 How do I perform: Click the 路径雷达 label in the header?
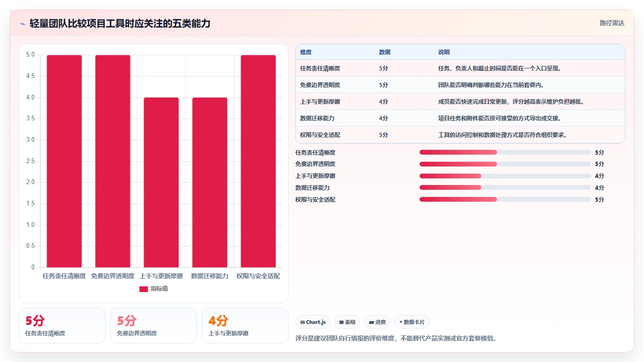point(612,23)
